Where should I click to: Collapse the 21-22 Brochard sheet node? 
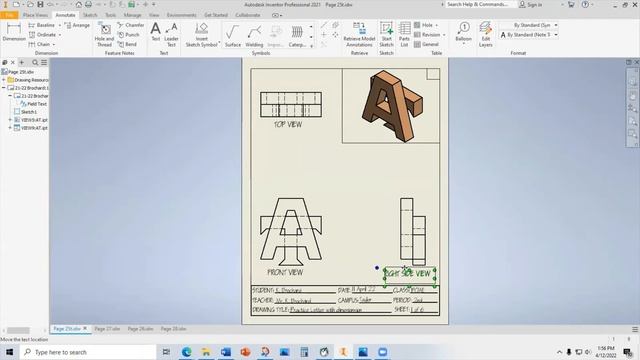[4, 88]
